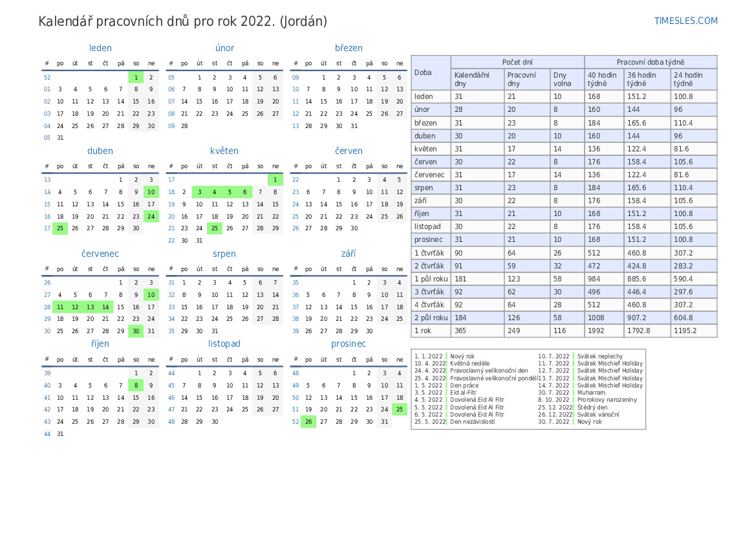Select the 'červen' month heading
The height and width of the screenshot is (535, 756).
[349, 151]
